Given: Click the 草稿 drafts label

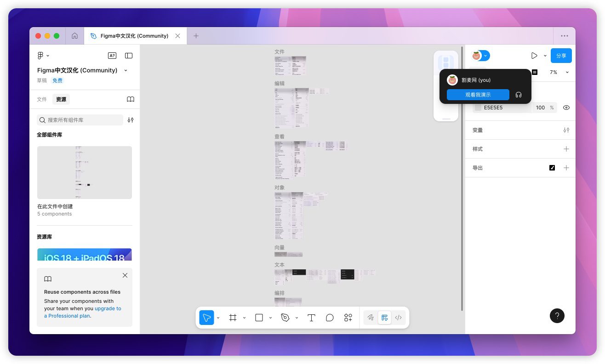Looking at the screenshot, I should tap(42, 80).
